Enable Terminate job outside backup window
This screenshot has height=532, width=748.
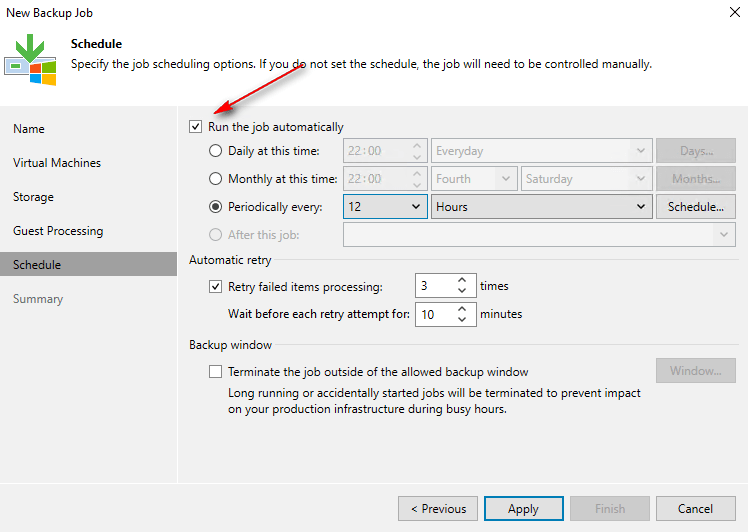216,372
